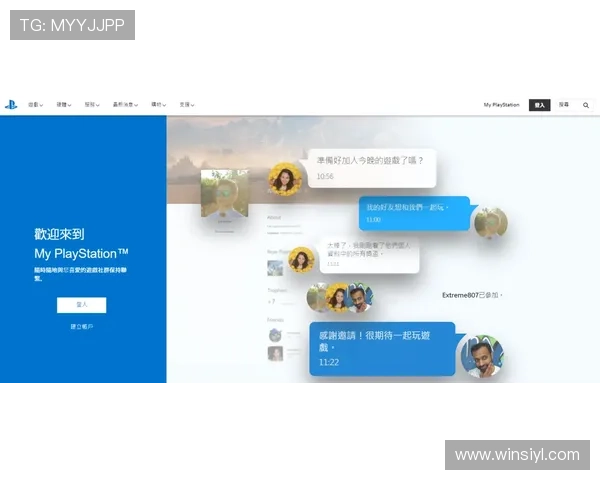Expand the 硬體 navigation menu

pos(64,104)
